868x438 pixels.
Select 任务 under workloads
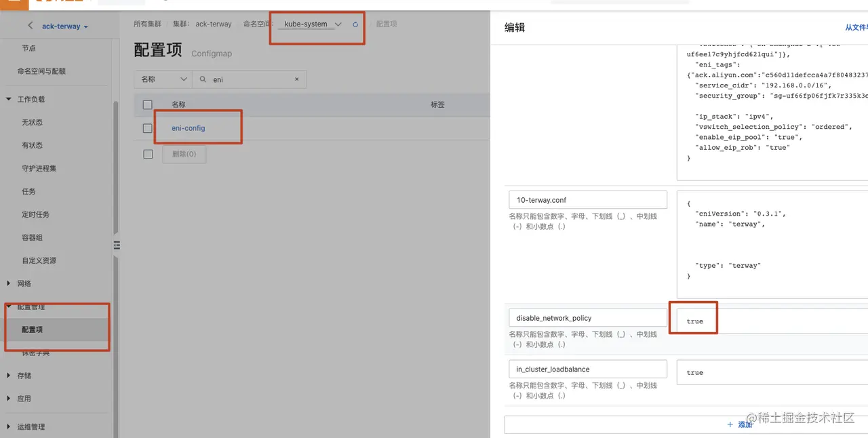coord(28,191)
